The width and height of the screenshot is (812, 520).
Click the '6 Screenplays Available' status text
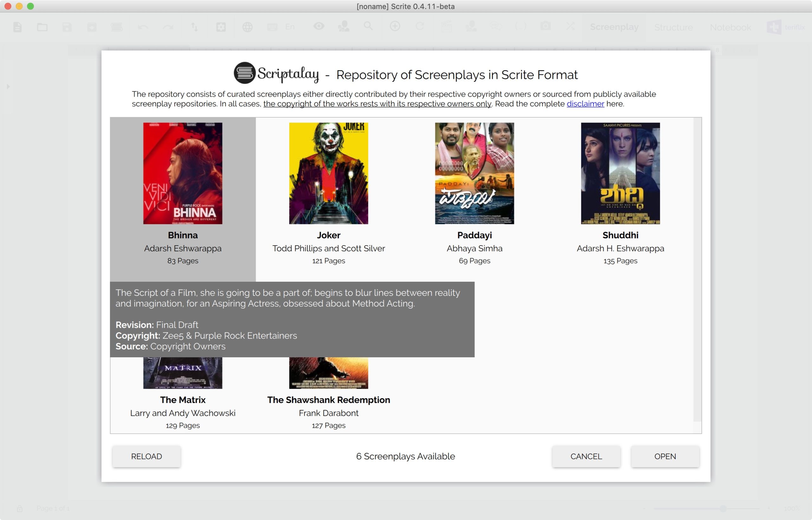(405, 456)
